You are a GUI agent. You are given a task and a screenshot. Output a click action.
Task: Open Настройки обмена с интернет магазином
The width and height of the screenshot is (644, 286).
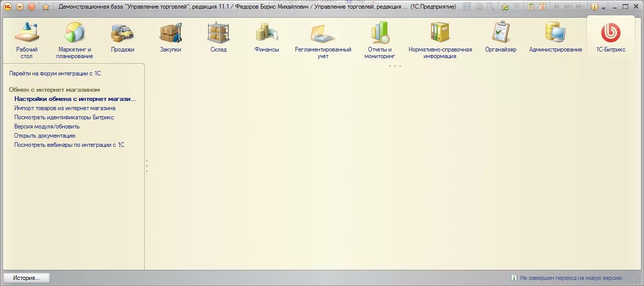point(76,99)
